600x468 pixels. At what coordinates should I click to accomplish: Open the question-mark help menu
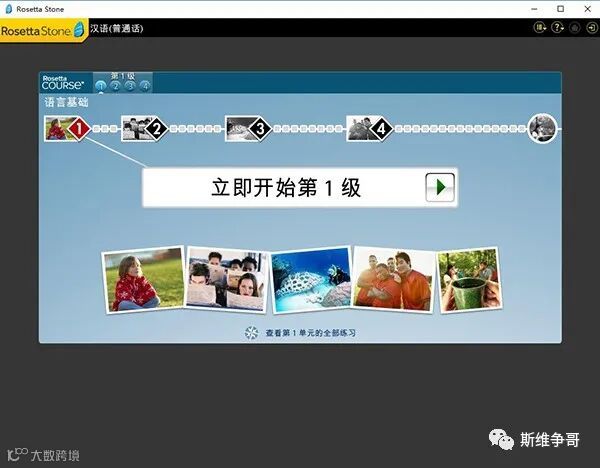(558, 28)
